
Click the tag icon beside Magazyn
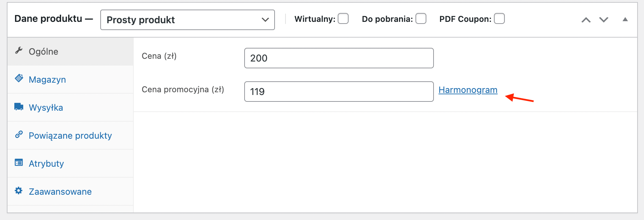(19, 78)
